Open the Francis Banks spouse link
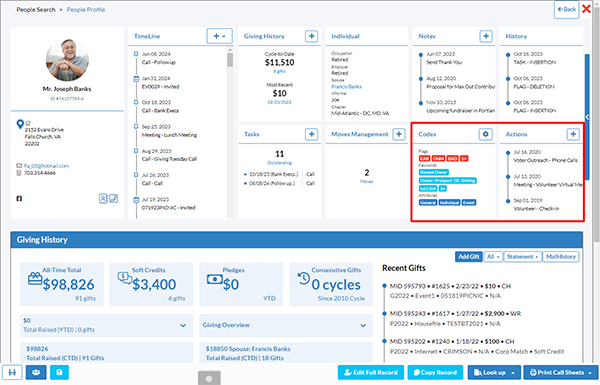The width and height of the screenshot is (600, 385). click(x=346, y=87)
